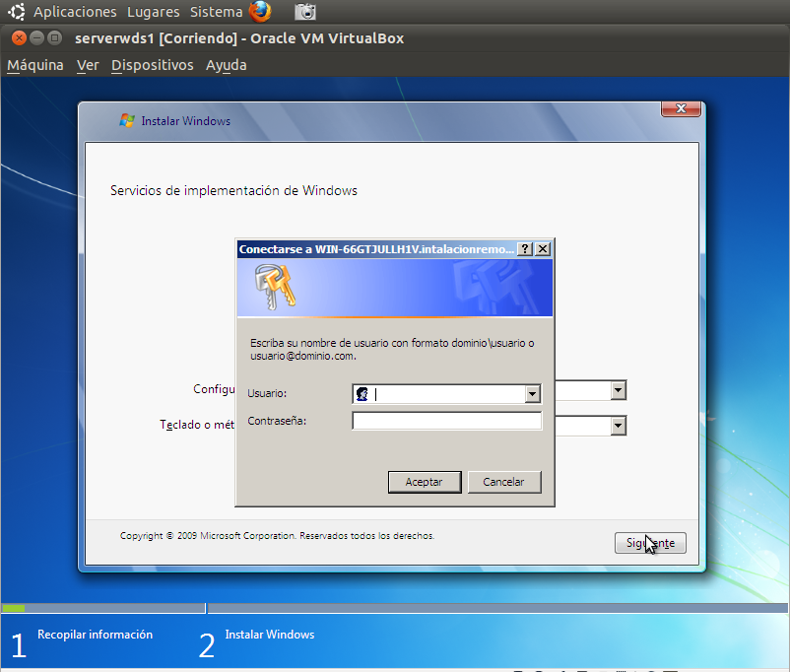Click the Windows flag icon beside Instalar Windows

tap(127, 120)
